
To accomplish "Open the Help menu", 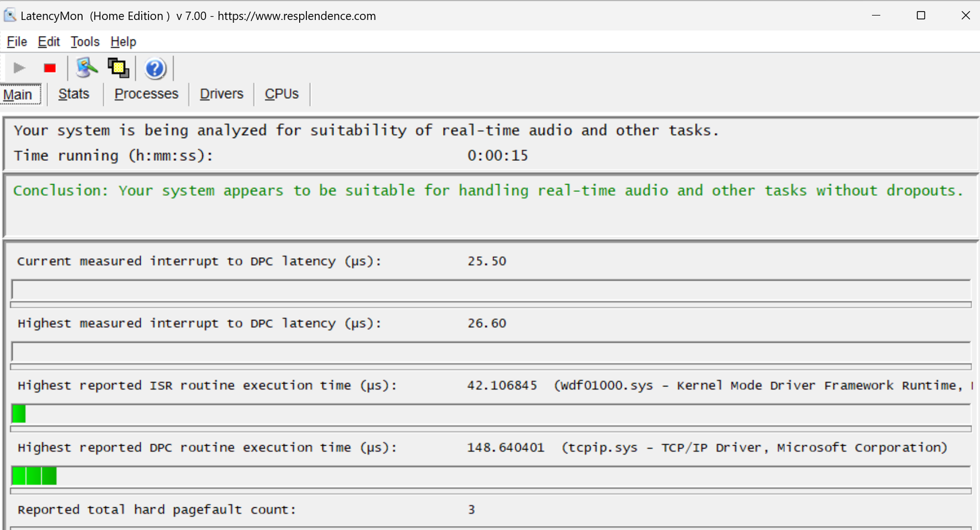I will 123,42.
